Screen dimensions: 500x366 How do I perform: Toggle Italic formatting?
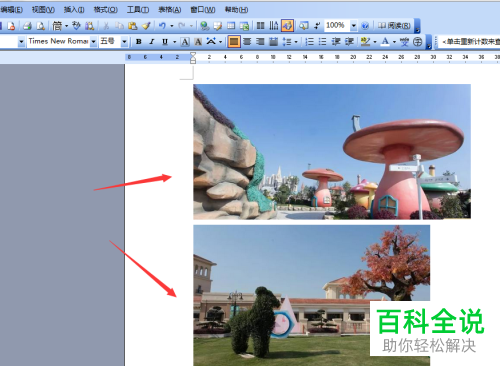click(x=152, y=42)
